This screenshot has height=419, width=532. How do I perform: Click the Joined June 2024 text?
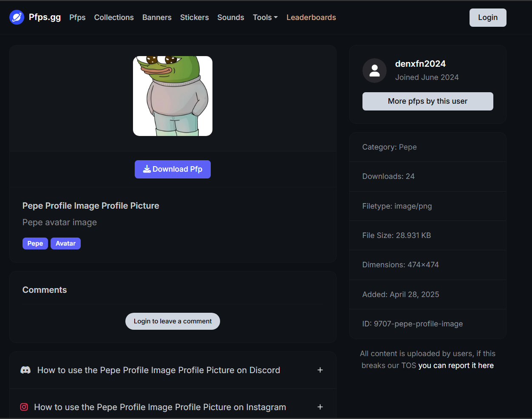[x=427, y=77]
